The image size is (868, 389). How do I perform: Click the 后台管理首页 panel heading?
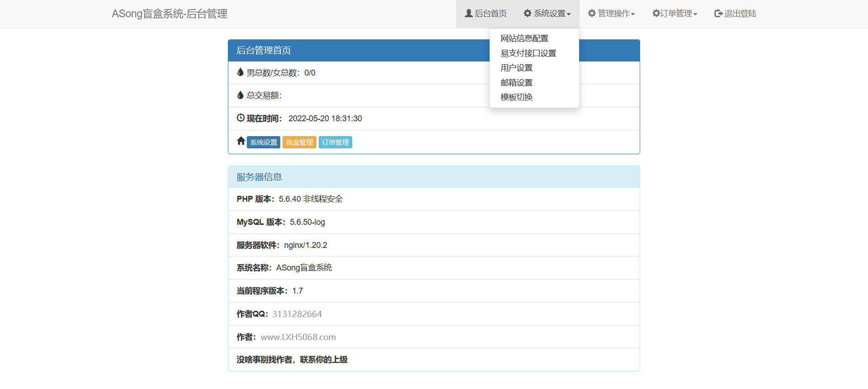[x=434, y=51]
